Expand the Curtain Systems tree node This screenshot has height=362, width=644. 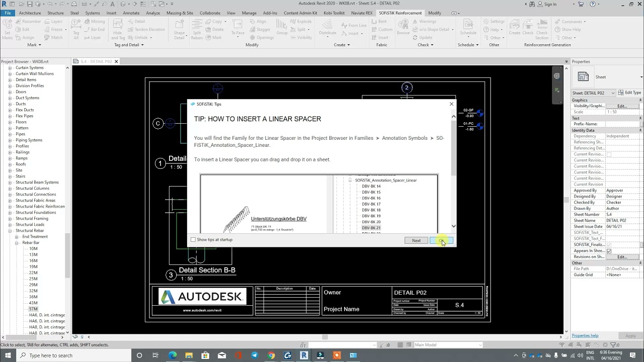[10, 68]
